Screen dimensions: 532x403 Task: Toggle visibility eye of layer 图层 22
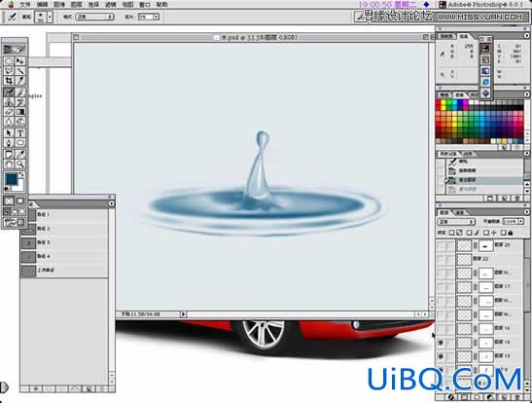click(441, 259)
